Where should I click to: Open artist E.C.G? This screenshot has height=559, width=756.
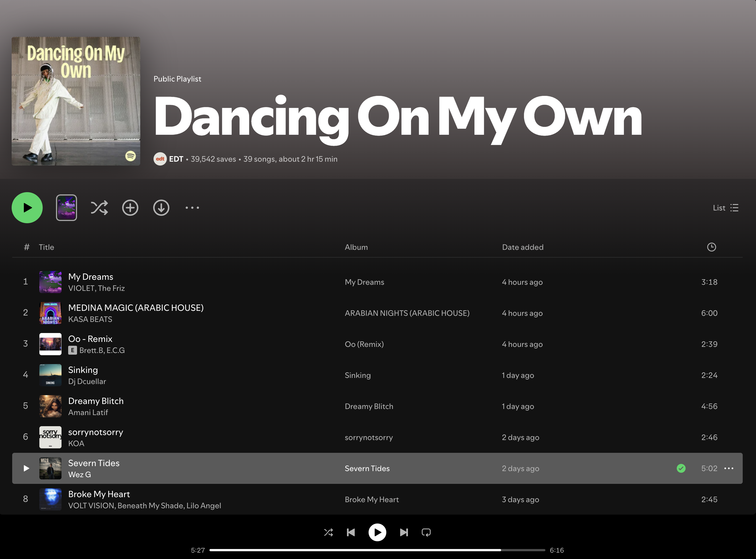click(x=116, y=350)
